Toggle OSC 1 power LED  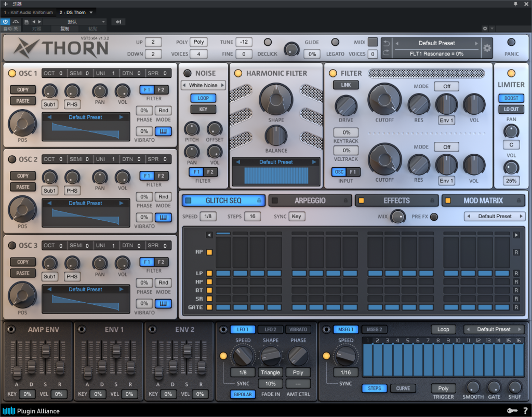point(12,73)
